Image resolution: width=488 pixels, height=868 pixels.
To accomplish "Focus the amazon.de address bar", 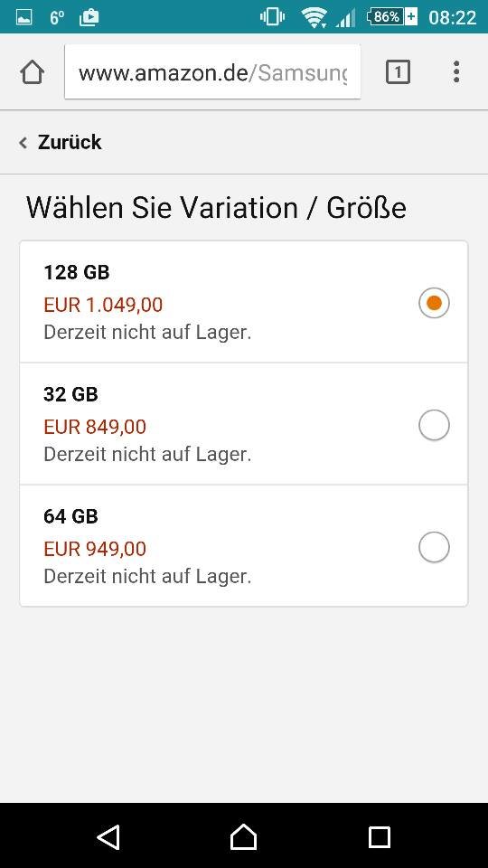I will click(x=212, y=72).
